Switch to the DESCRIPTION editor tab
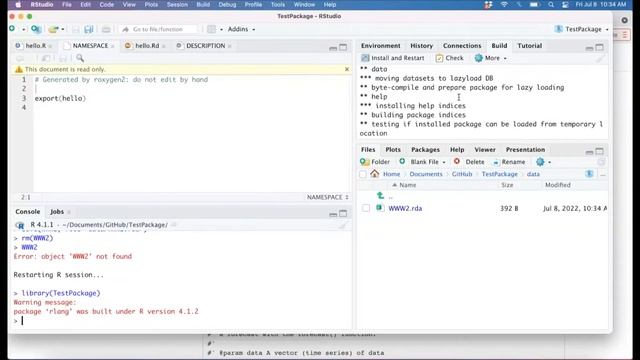The width and height of the screenshot is (640, 360). click(205, 46)
